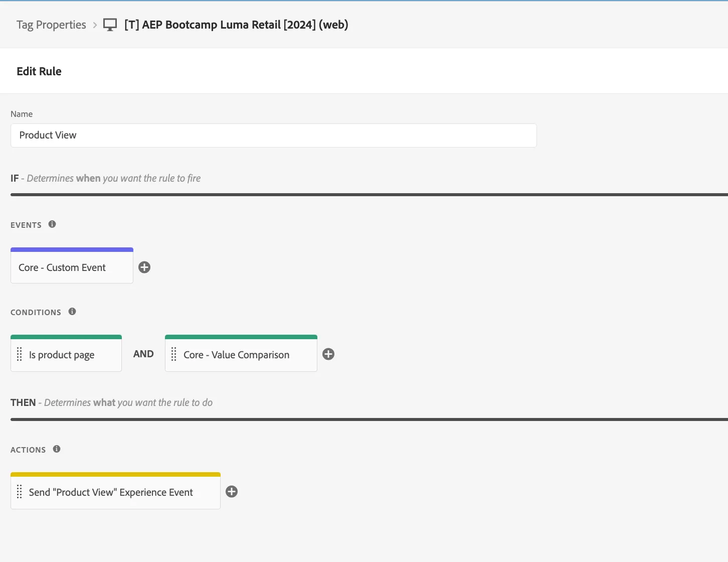Open the Core - Value Comparison condition
The height and width of the screenshot is (562, 728).
click(x=241, y=353)
